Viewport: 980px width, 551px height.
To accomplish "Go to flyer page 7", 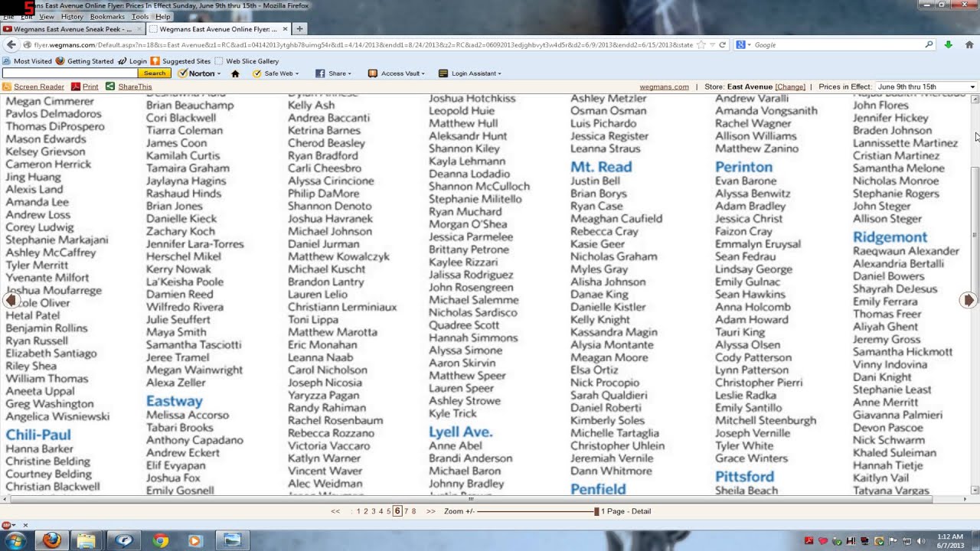I will click(406, 511).
